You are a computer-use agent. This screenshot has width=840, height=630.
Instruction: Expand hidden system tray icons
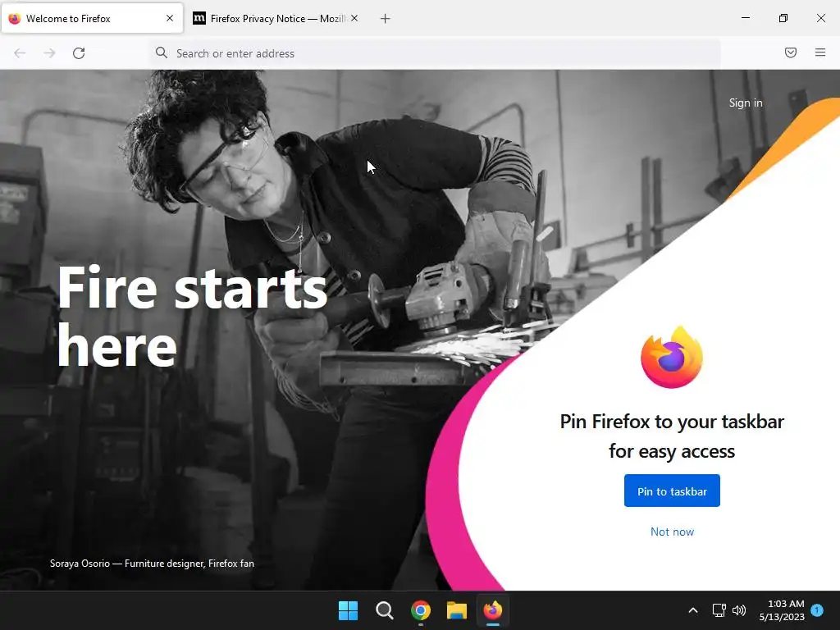692,610
